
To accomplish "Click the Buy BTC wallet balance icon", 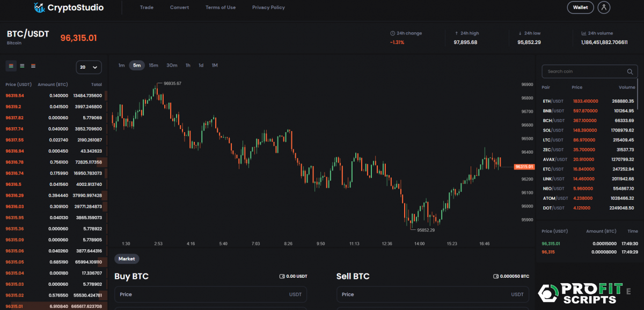I will click(282, 276).
